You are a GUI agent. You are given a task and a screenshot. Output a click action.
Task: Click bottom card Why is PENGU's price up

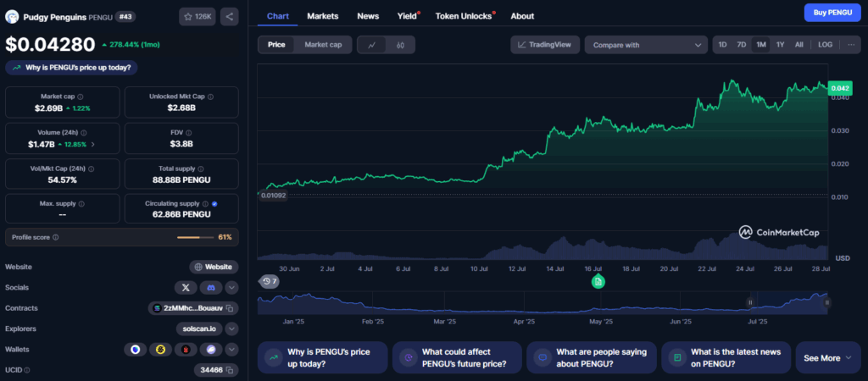(322, 358)
